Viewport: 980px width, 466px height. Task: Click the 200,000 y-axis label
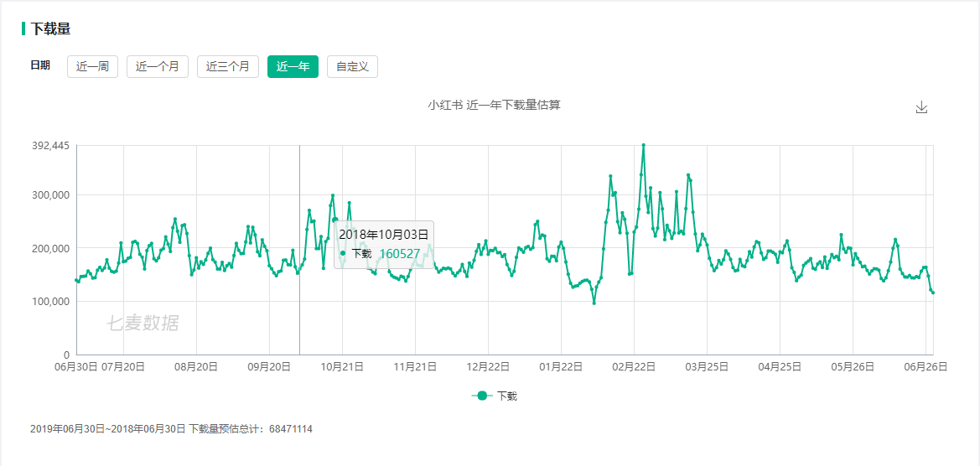(x=50, y=249)
